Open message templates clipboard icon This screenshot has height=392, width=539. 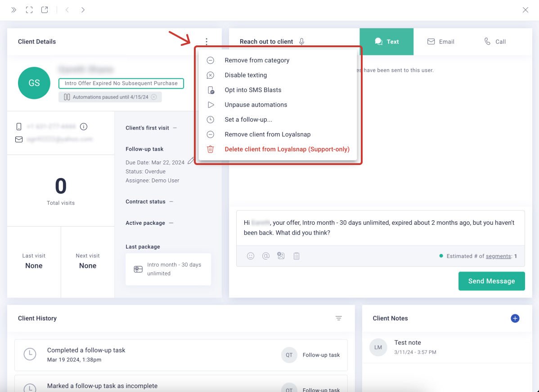point(296,256)
